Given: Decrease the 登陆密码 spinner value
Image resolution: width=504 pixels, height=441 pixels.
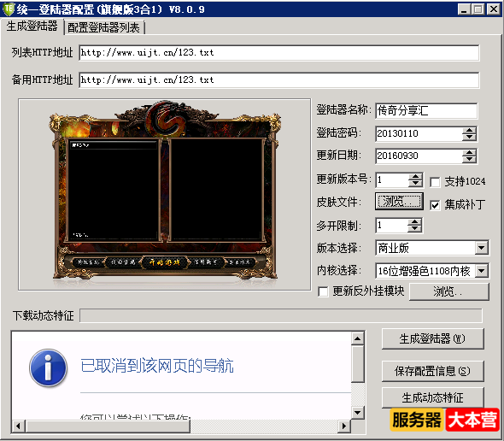Looking at the screenshot, I should click(469, 138).
